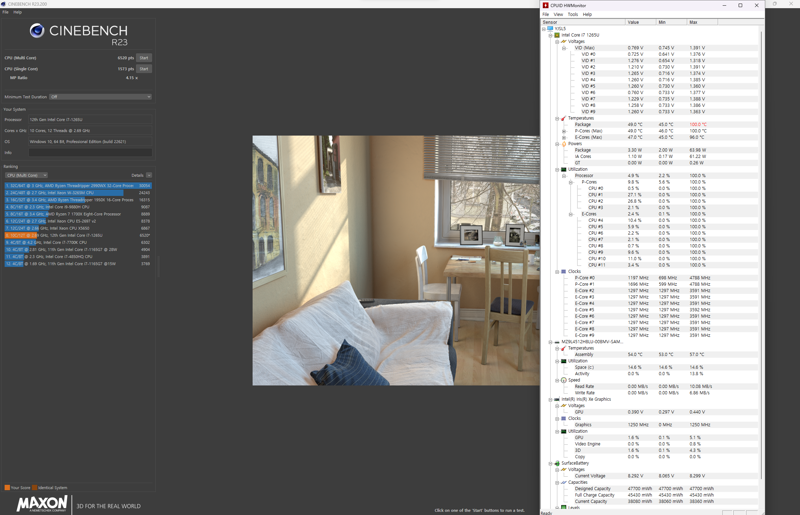This screenshot has height=515, width=800.
Task: Expand the ranking Details arrow button
Action: coord(149,175)
